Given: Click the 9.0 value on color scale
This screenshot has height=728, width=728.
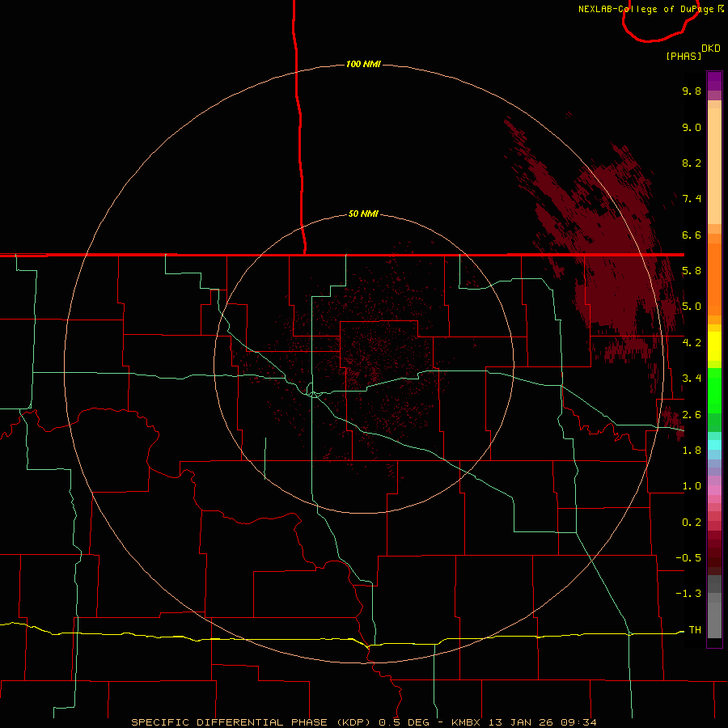Looking at the screenshot, I should pos(692,127).
